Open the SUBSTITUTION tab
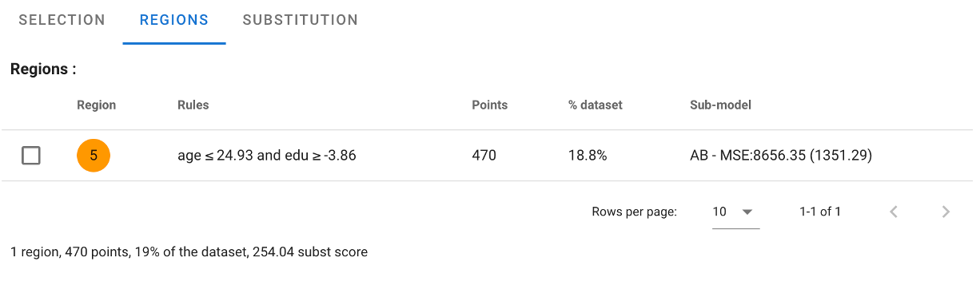 [x=301, y=20]
